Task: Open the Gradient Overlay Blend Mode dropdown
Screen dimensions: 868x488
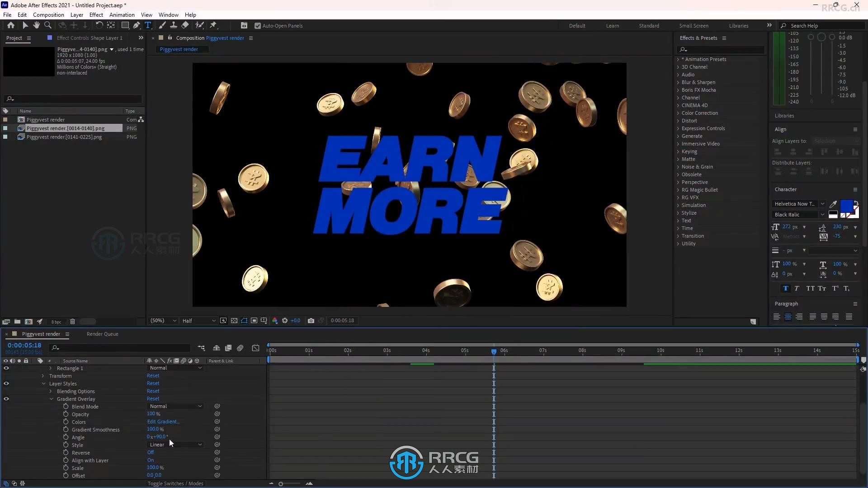Action: pos(175,406)
